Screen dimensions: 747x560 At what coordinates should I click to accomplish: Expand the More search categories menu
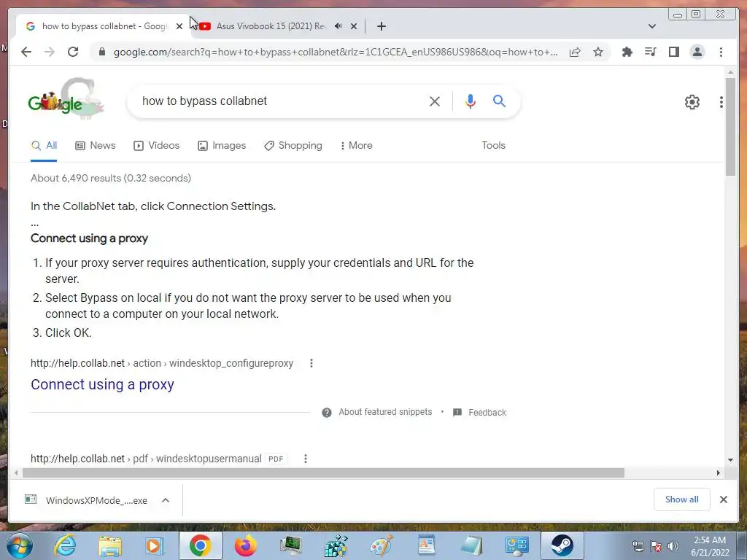356,146
